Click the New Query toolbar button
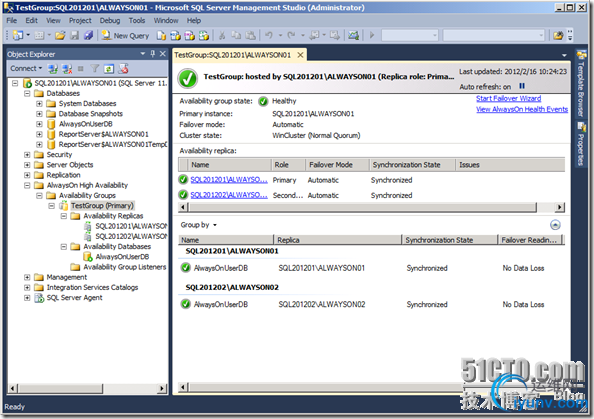The width and height of the screenshot is (594, 419). click(125, 36)
